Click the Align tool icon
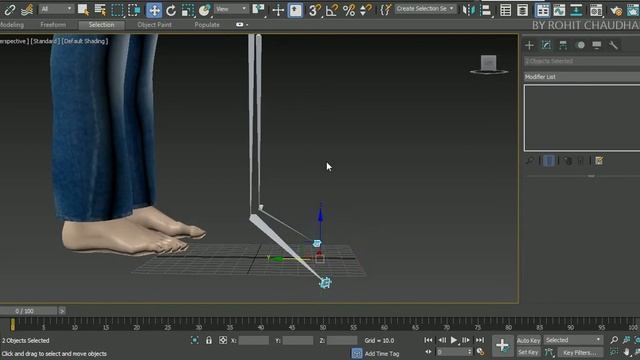 [486, 10]
